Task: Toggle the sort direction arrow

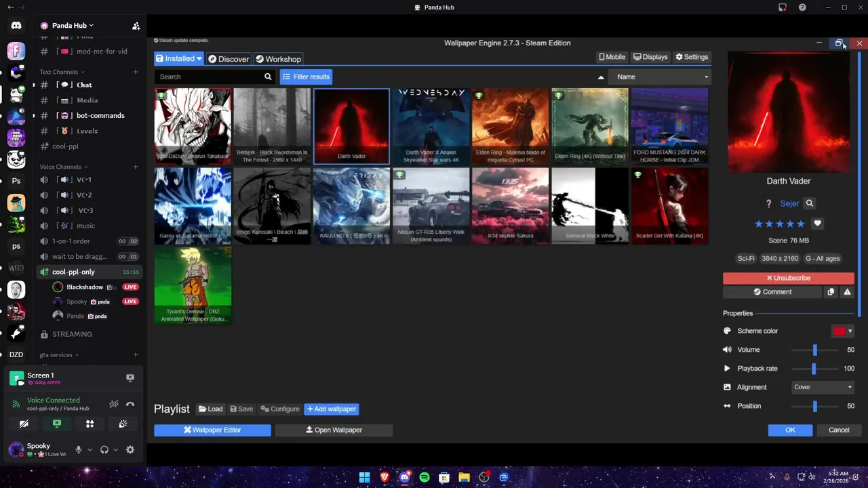Action: (x=601, y=77)
